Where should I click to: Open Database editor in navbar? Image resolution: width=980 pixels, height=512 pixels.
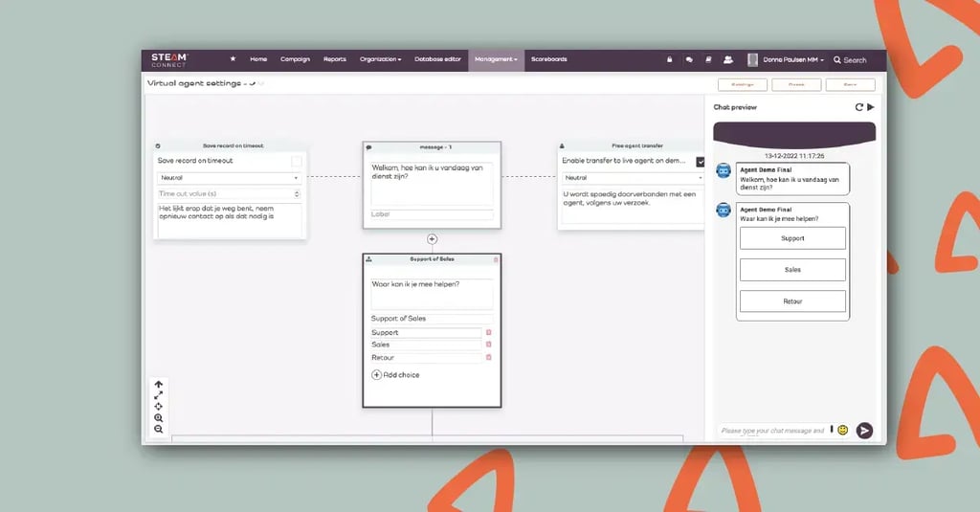pyautogui.click(x=437, y=59)
